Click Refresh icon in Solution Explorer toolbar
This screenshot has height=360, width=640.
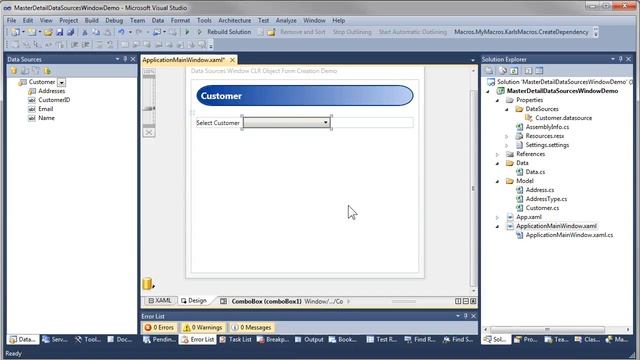[514, 71]
